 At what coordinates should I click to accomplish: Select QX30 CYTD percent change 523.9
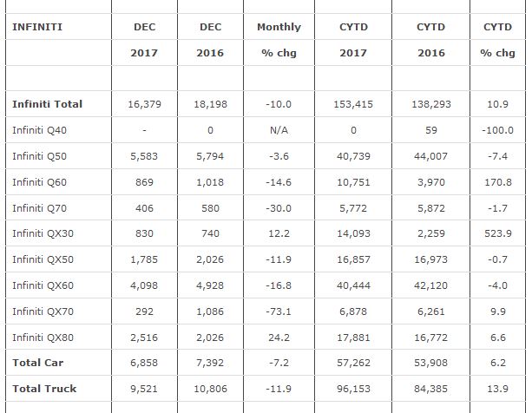pos(497,233)
